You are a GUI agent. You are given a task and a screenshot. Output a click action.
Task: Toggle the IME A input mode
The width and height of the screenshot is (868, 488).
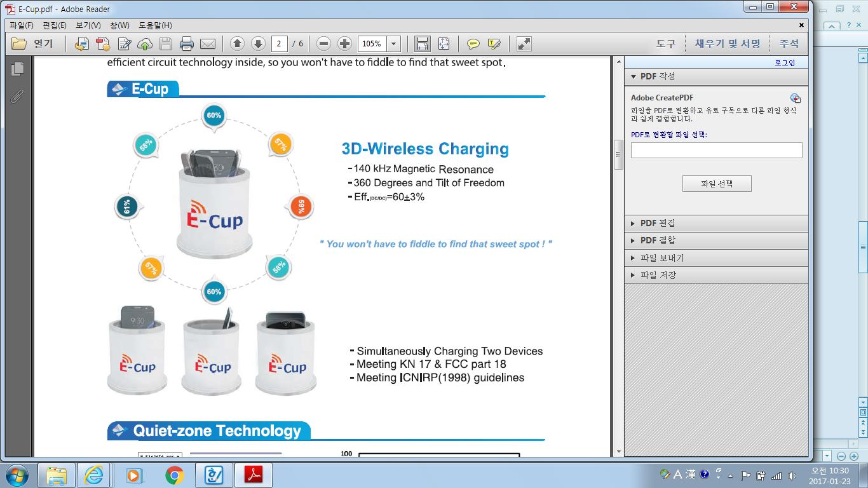click(x=677, y=474)
